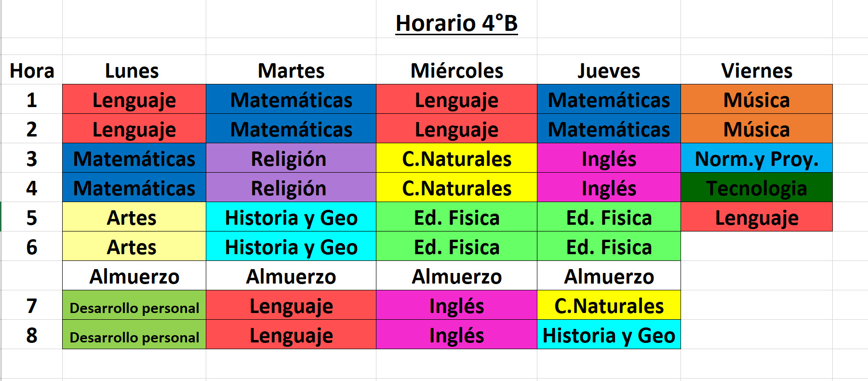Click the Martes header cell
Image resolution: width=868 pixels, height=381 pixels.
291,71
